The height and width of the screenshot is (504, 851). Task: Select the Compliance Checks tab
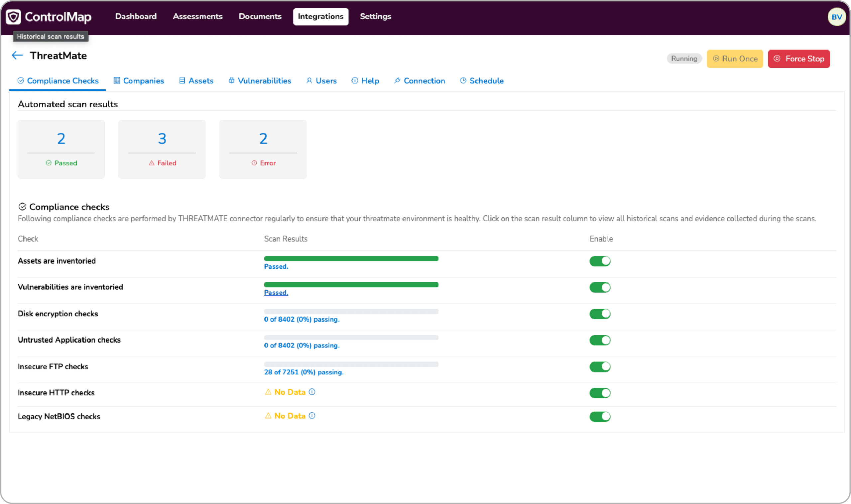58,81
